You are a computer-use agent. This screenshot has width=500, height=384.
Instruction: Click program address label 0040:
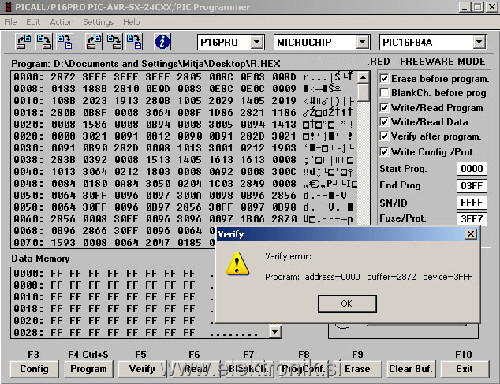pyautogui.click(x=28, y=172)
